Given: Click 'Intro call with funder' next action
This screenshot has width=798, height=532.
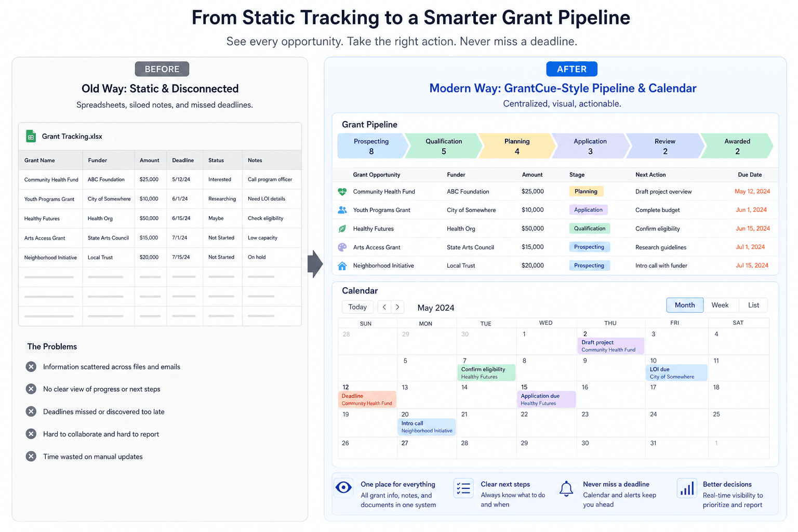Looking at the screenshot, I should tap(661, 265).
